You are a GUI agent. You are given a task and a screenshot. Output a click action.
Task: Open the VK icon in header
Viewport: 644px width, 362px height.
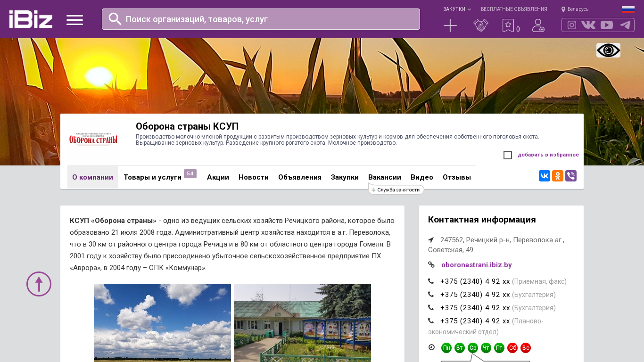(x=588, y=25)
